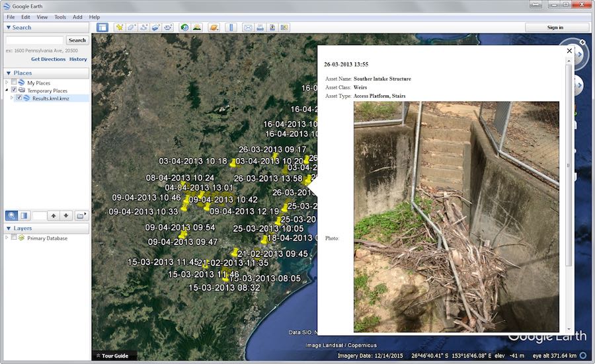
Task: Close the placemark info balloon
Action: (x=569, y=50)
